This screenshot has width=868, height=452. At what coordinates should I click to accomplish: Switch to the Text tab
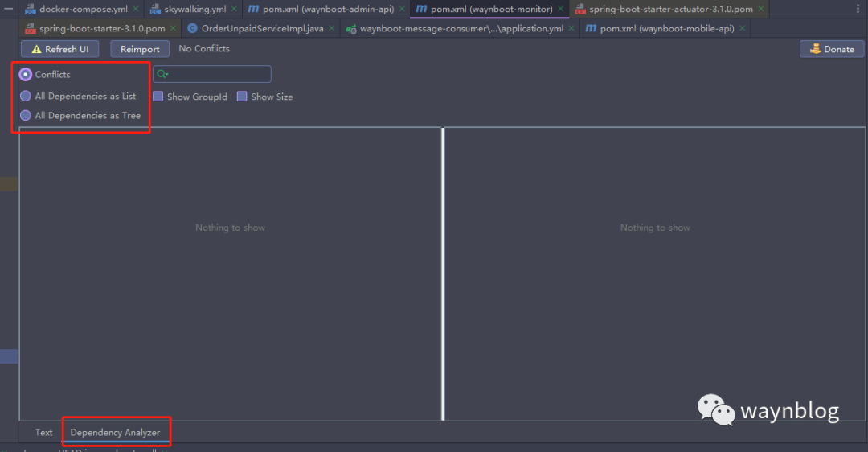click(43, 432)
